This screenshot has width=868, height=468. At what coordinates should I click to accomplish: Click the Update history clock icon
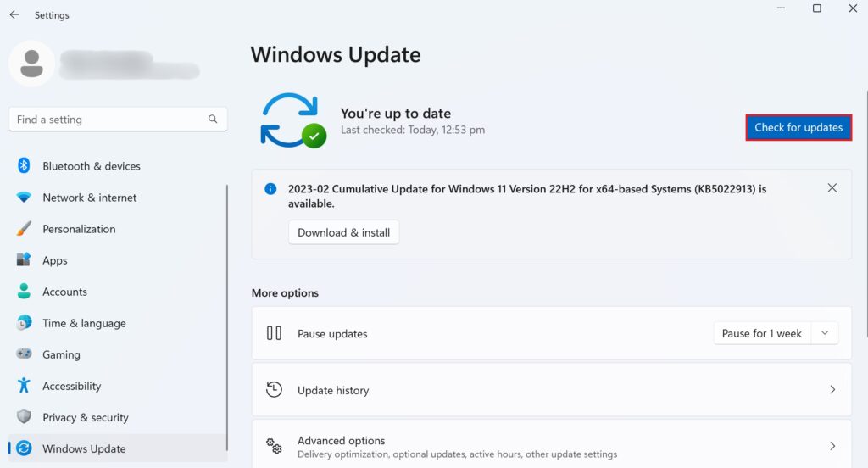coord(274,389)
